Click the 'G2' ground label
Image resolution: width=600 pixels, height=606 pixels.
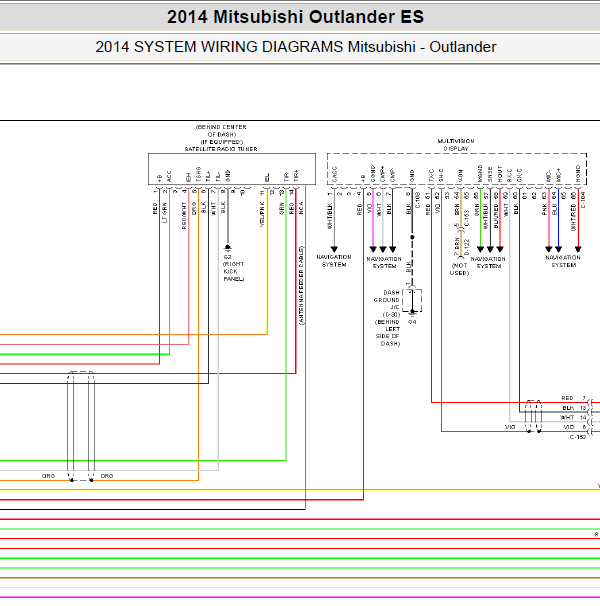227,257
